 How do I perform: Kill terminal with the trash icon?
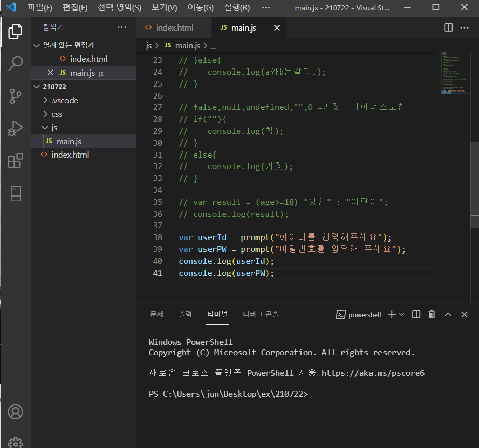pyautogui.click(x=432, y=314)
